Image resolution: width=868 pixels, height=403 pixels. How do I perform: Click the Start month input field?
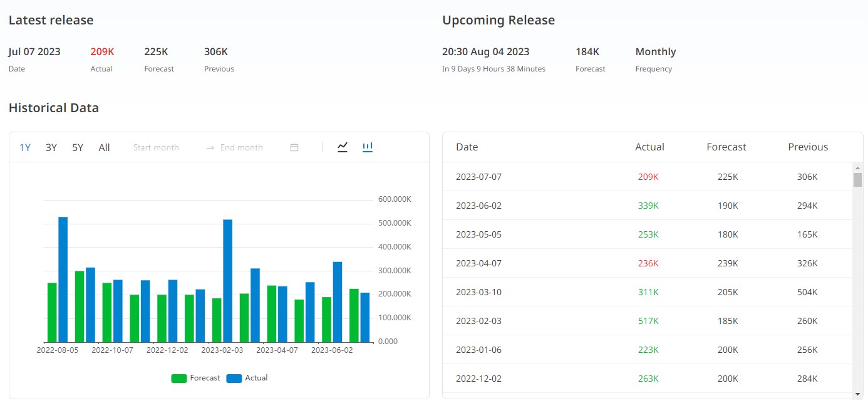click(x=156, y=148)
